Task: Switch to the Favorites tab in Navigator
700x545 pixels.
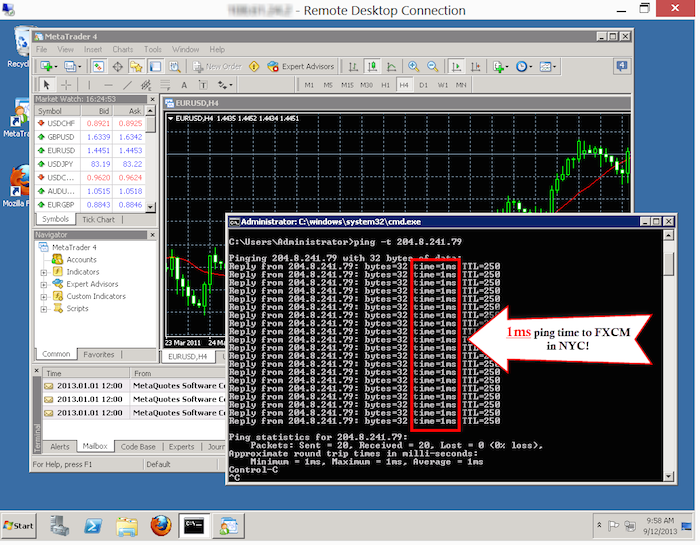Action: coord(99,354)
